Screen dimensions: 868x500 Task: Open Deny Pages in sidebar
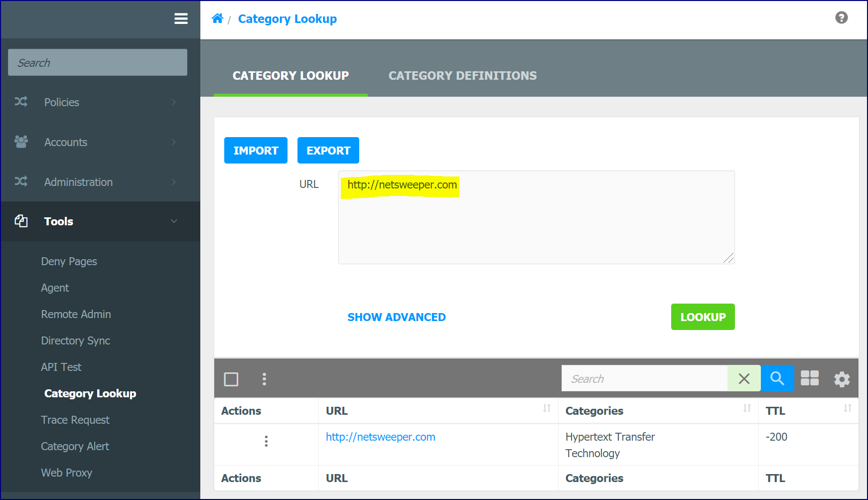(69, 261)
